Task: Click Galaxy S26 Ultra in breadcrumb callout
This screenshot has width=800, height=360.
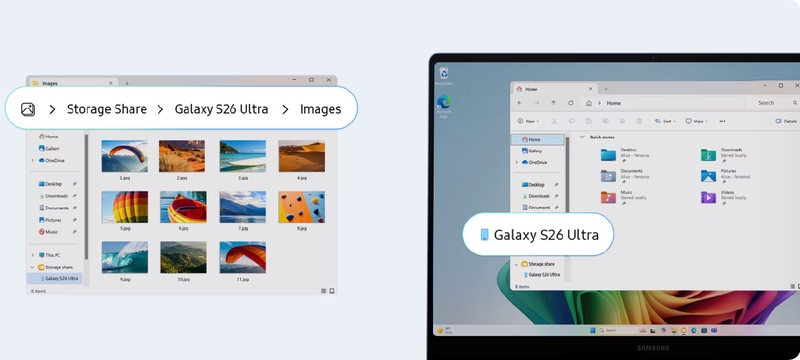Action: [x=221, y=109]
